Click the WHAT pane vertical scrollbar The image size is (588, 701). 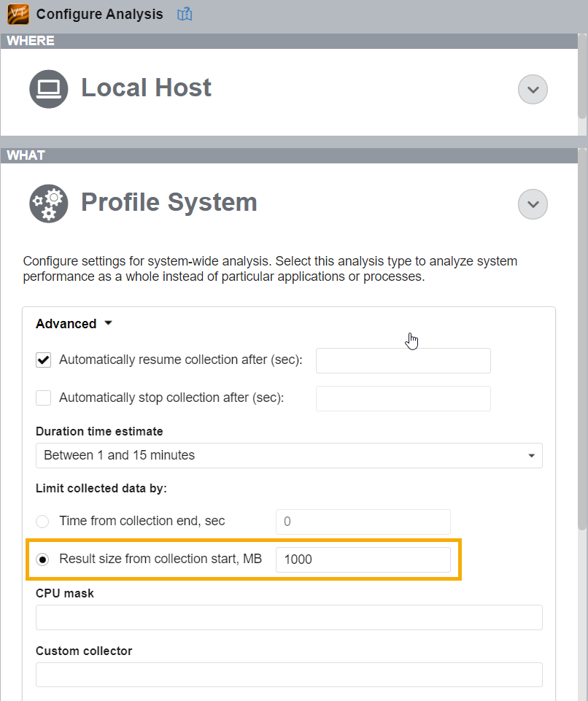[582, 365]
